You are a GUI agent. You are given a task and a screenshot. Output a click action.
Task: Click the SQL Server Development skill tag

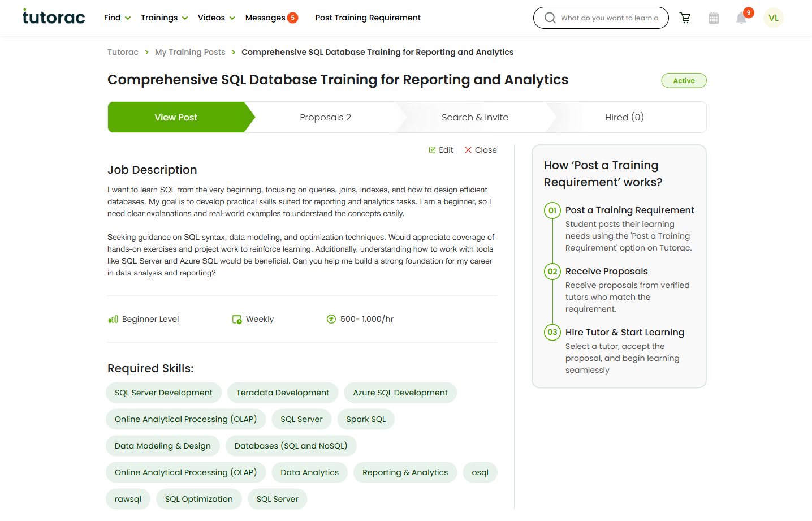coord(163,393)
